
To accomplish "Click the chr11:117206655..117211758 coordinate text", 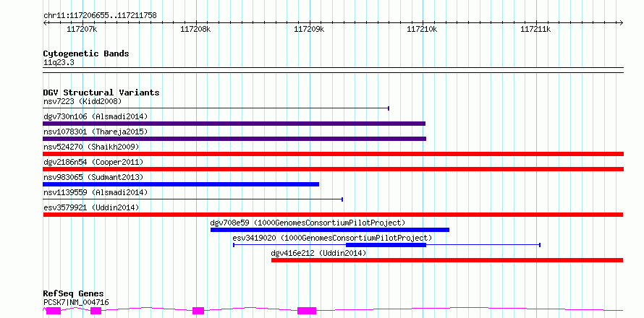I will click(x=100, y=15).
